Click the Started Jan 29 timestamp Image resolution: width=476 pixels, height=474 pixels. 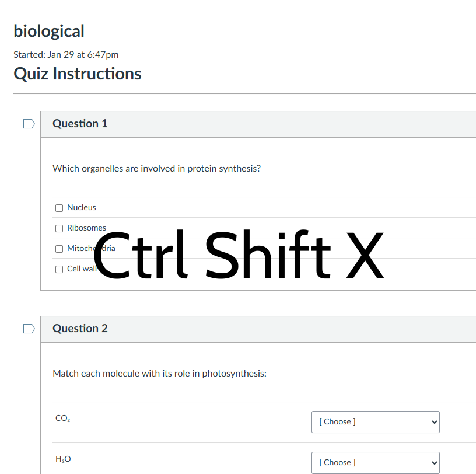pos(66,55)
